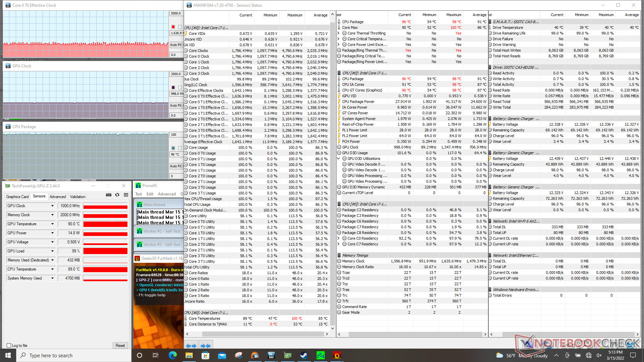Collapse the GPU D3D Utilizations group
The height and width of the screenshot is (362, 644).
pos(338,159)
